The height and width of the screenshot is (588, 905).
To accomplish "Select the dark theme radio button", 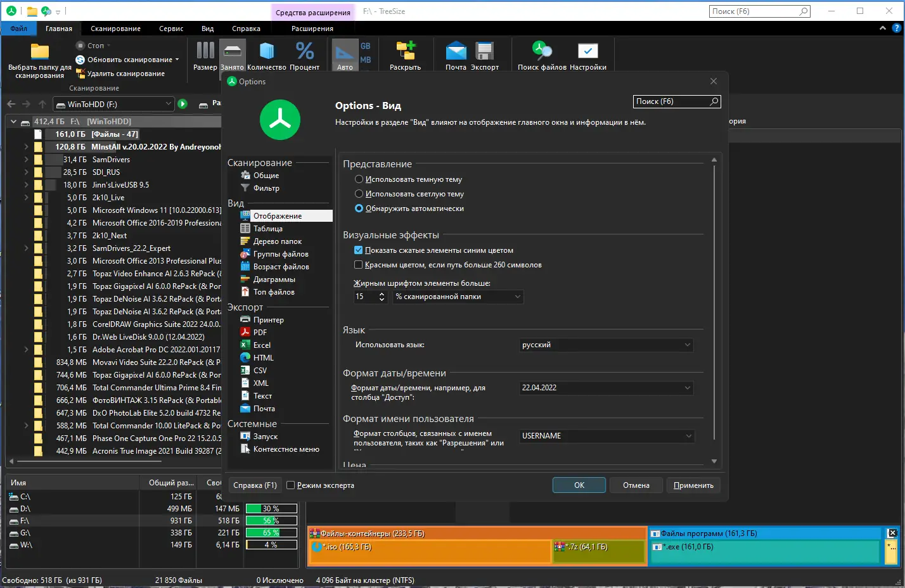I will coord(359,179).
